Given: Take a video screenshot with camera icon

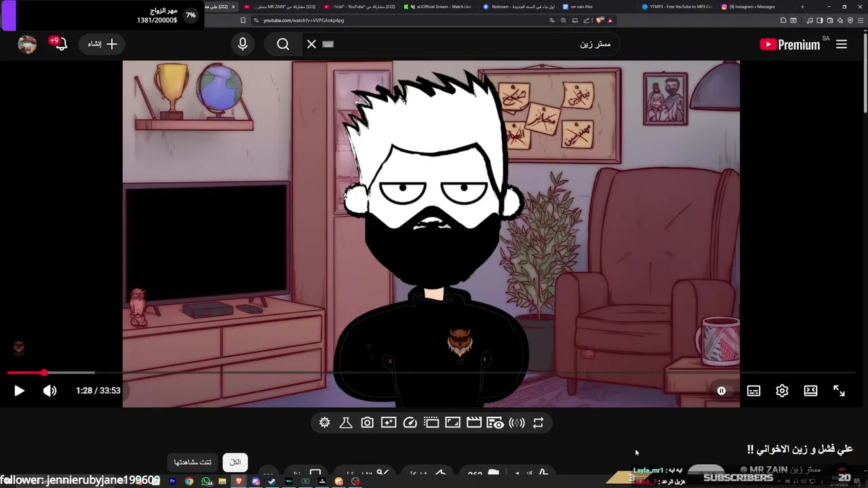Looking at the screenshot, I should (367, 422).
